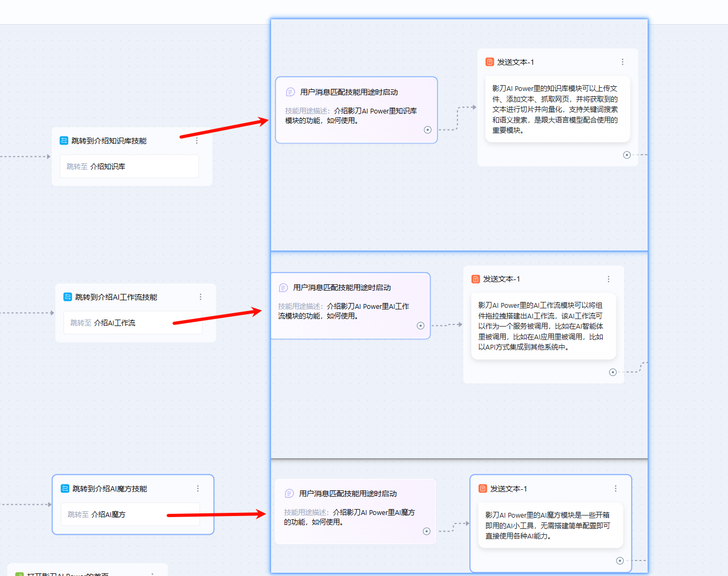
Task: Open more options for 跳转到介绍AI工作流技能 node
Action: (x=200, y=297)
